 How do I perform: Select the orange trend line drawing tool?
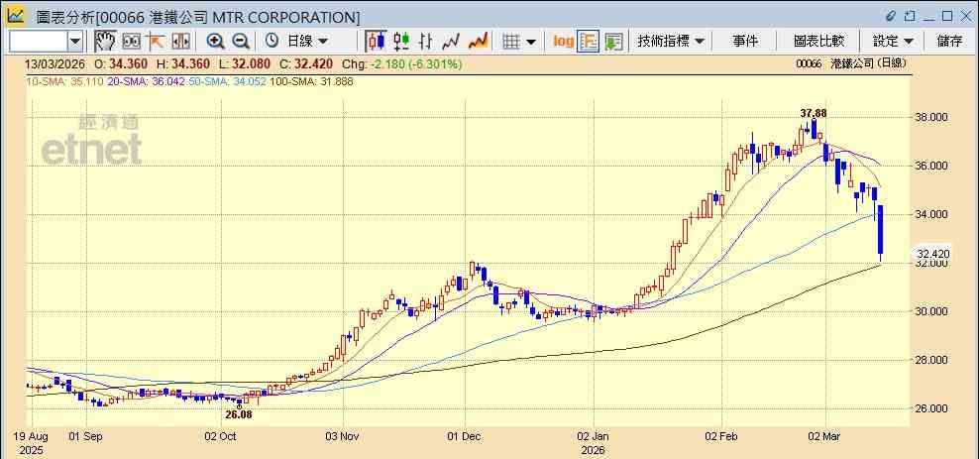point(155,42)
